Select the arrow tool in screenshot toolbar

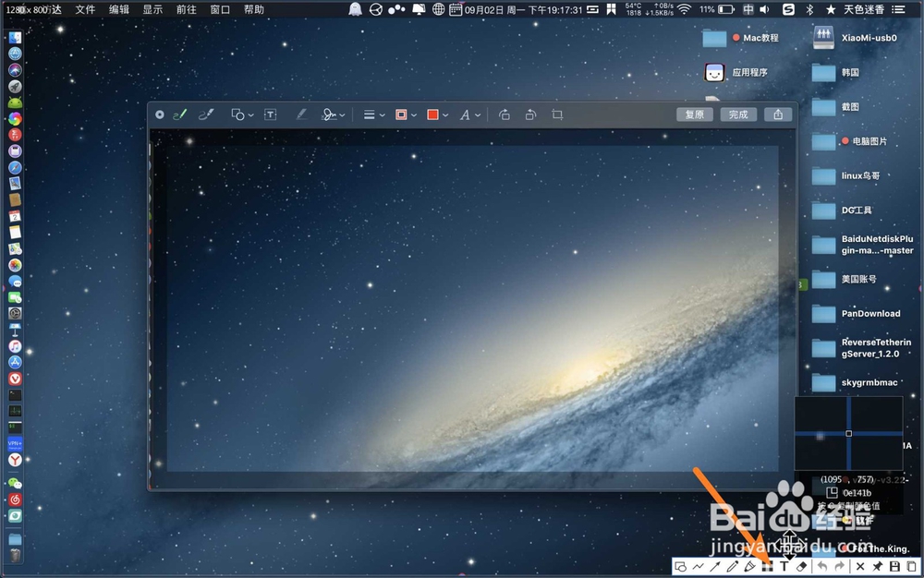tap(715, 567)
